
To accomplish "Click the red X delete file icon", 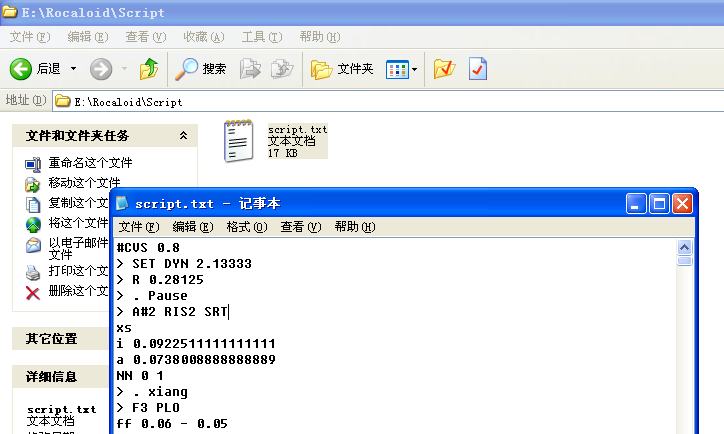I will [x=33, y=293].
